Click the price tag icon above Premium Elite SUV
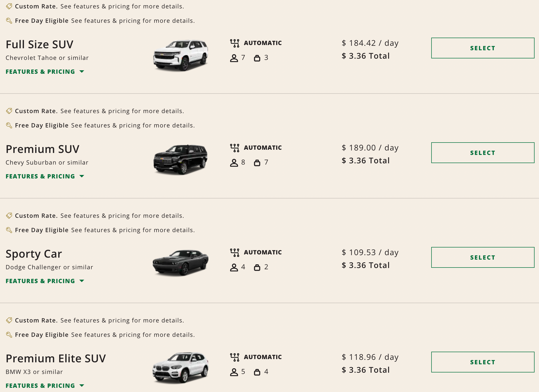The image size is (539, 392). pos(9,320)
